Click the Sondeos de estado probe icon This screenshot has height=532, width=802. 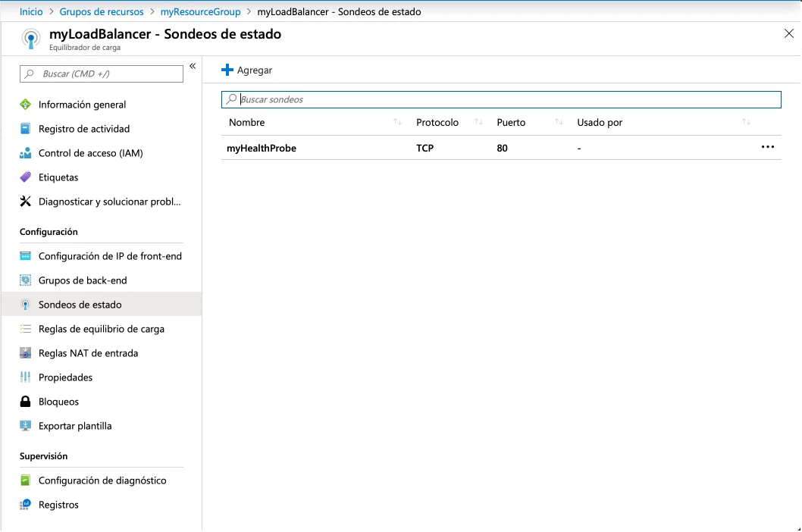click(25, 305)
